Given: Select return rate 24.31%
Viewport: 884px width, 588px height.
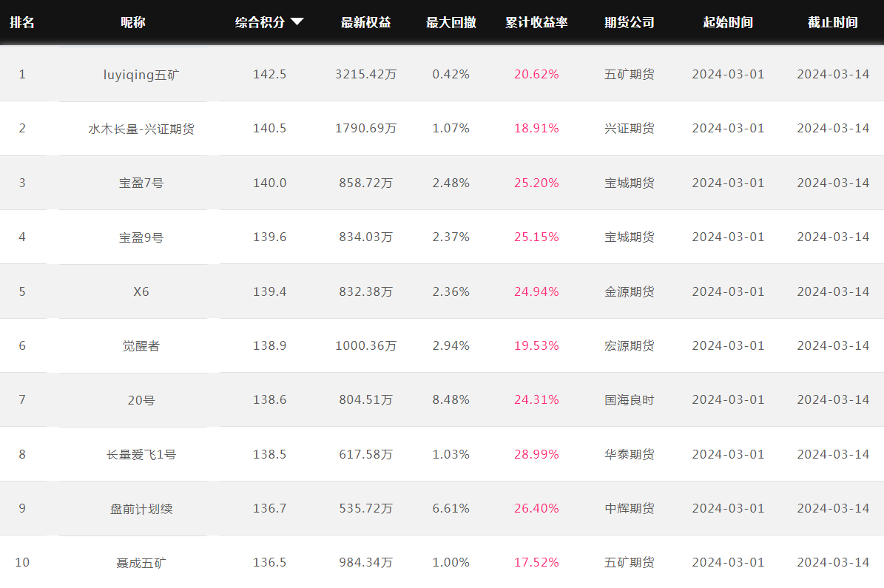Looking at the screenshot, I should point(536,399).
